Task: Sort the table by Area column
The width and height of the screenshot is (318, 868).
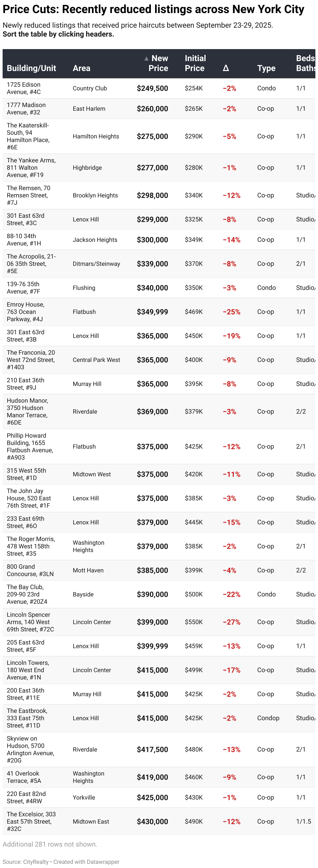Action: point(81,68)
